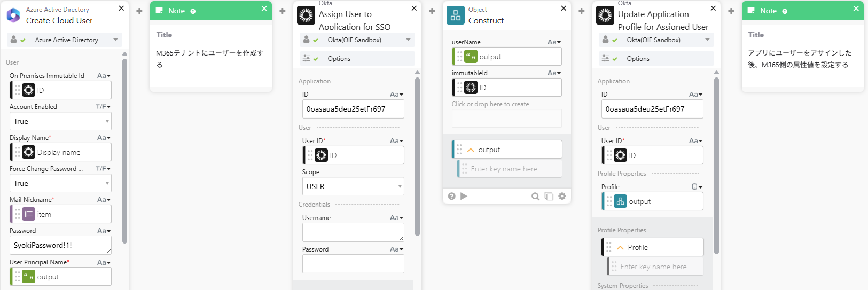Click the Construct output result pill
The height and width of the screenshot is (290, 868).
click(507, 150)
